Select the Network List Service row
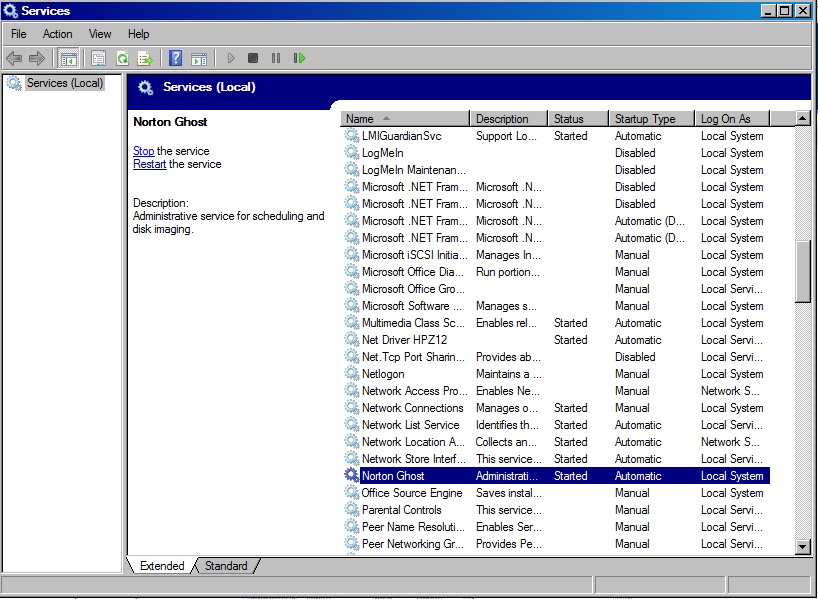This screenshot has height=599, width=818. [x=557, y=425]
